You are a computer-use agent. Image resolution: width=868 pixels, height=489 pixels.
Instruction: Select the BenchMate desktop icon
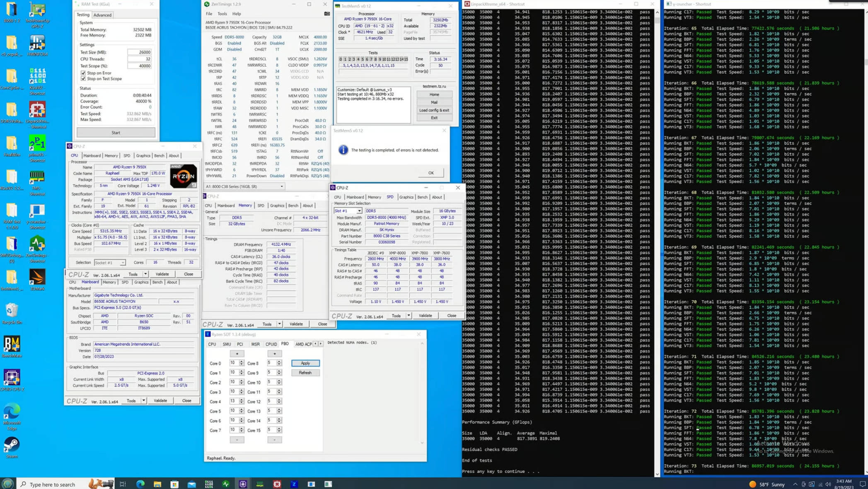click(12, 347)
